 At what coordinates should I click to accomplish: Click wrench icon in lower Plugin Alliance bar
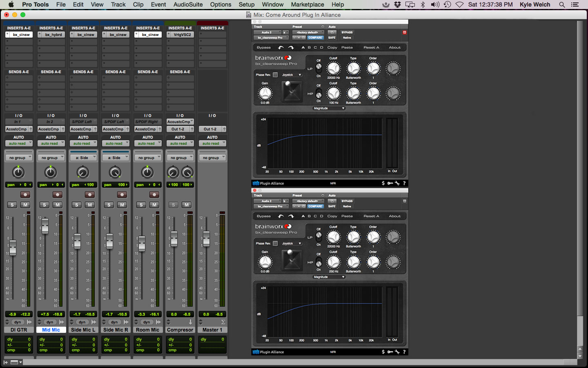397,352
